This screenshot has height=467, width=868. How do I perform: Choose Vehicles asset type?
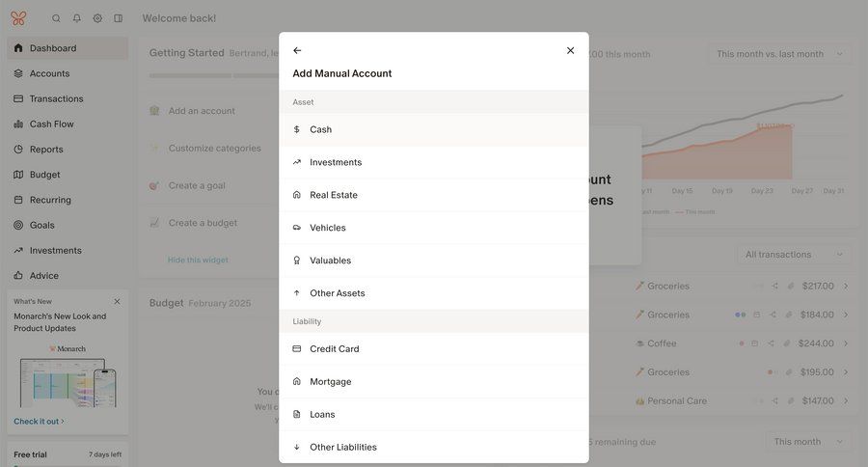coord(434,228)
